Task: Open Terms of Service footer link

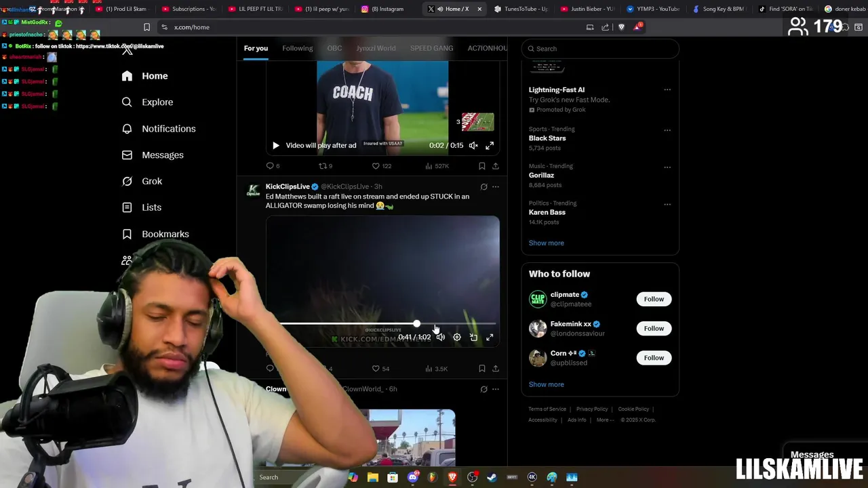Action: (x=547, y=409)
